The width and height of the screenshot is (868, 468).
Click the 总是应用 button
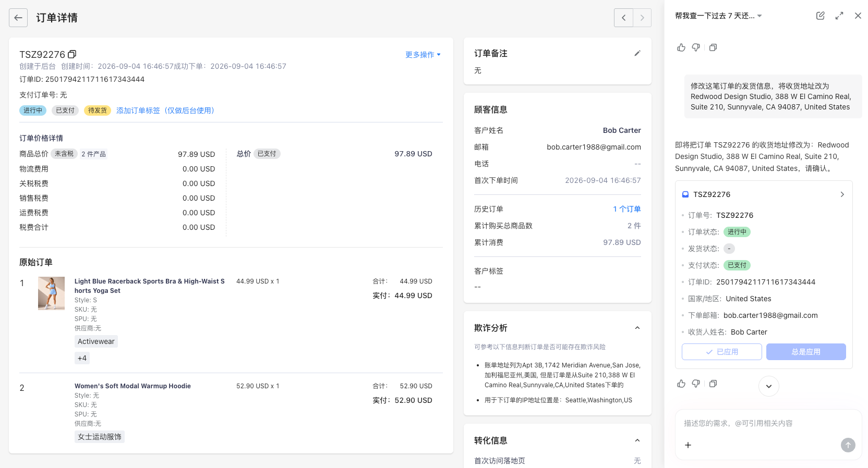pyautogui.click(x=806, y=352)
